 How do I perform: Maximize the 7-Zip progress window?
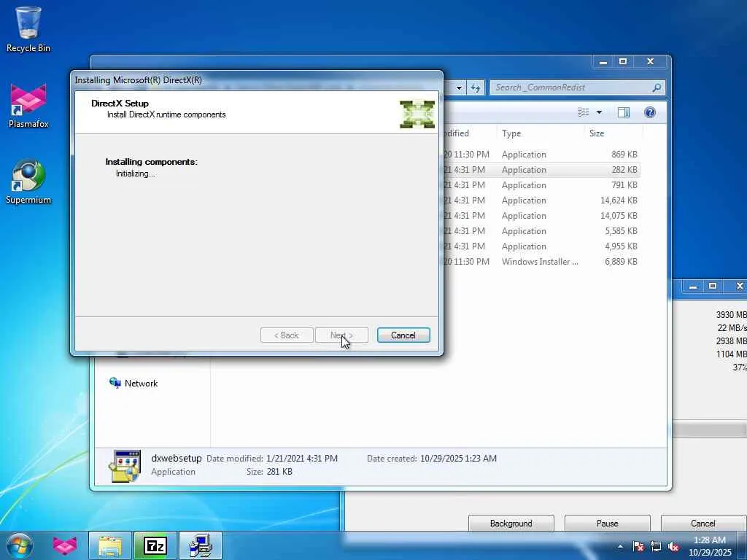point(713,286)
